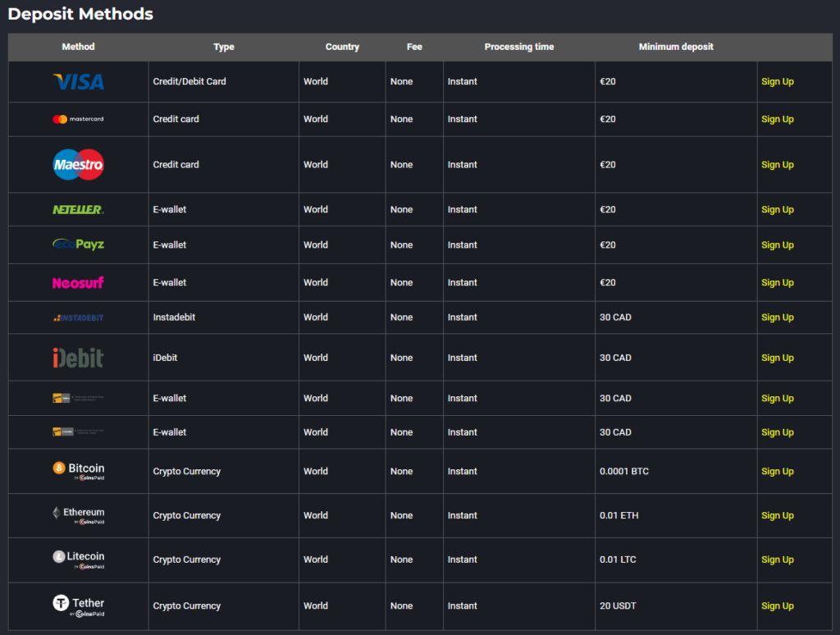Select E-wallet type in Neteller row
Image resolution: width=840 pixels, height=635 pixels.
pyautogui.click(x=170, y=209)
